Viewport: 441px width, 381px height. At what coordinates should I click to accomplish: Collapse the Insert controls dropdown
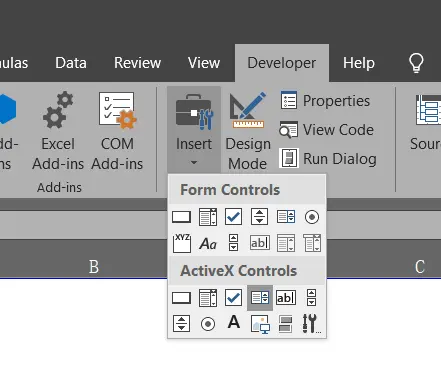click(194, 128)
